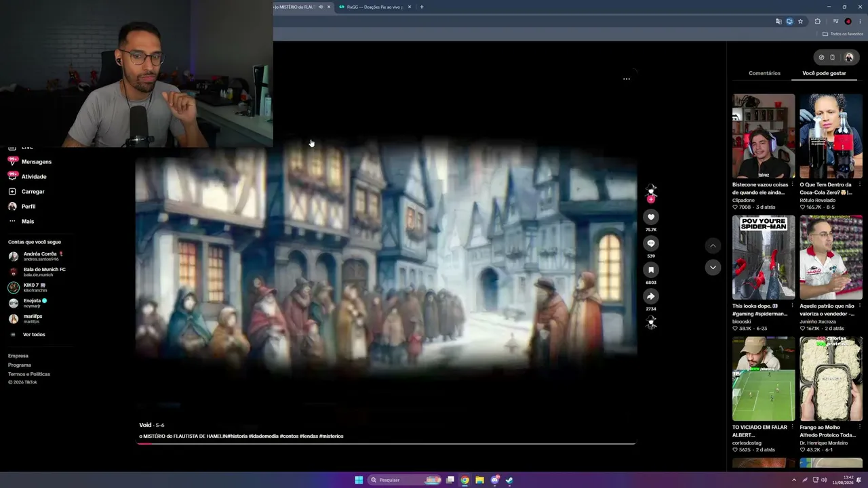Open the Coca-Cola Zero video thumbnail

click(831, 136)
